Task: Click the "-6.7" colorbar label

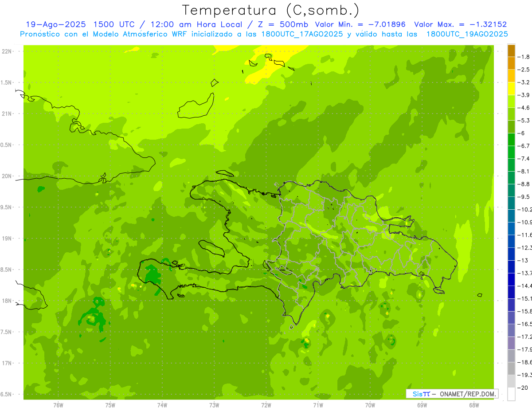Action: (x=524, y=146)
